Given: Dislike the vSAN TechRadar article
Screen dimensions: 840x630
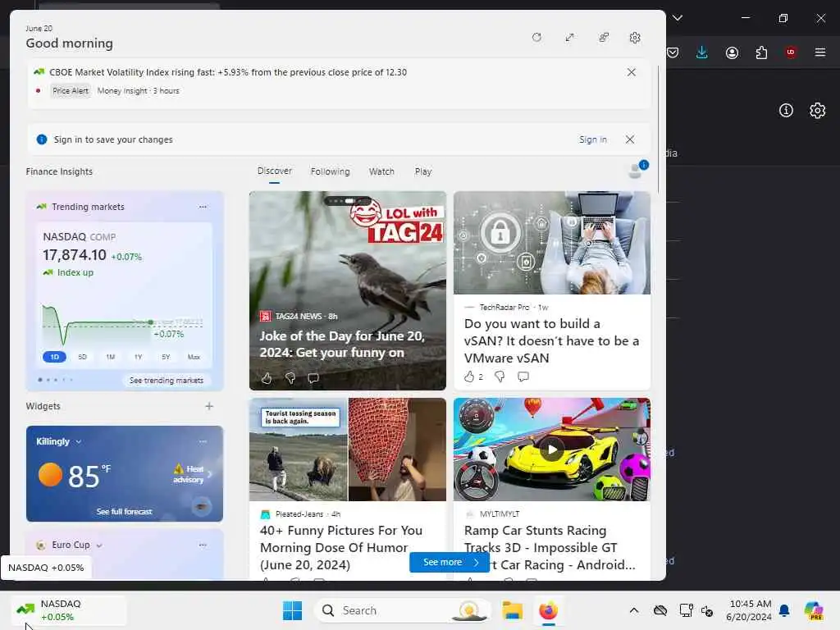Looking at the screenshot, I should click(500, 377).
